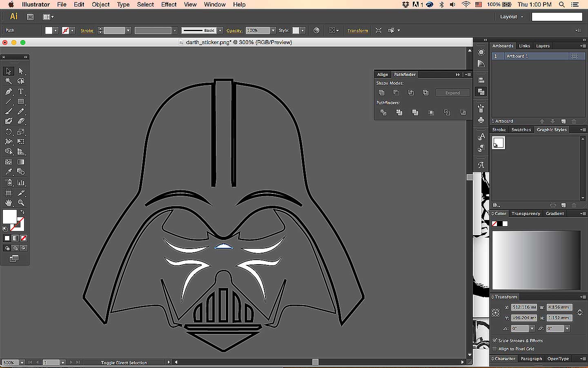
Task: Select the Scale tool
Action: tap(21, 132)
